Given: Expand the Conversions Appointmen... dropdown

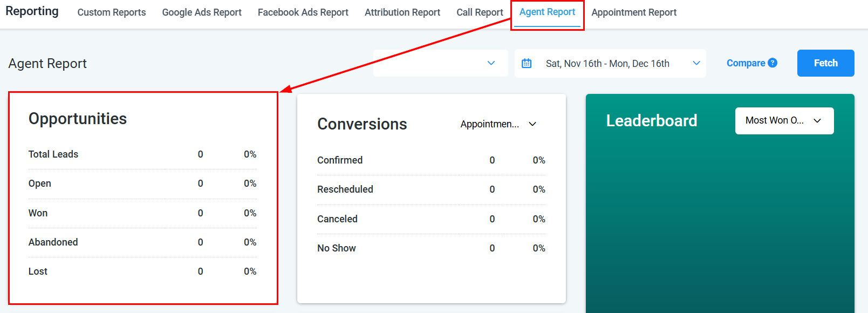Looking at the screenshot, I should [x=498, y=124].
